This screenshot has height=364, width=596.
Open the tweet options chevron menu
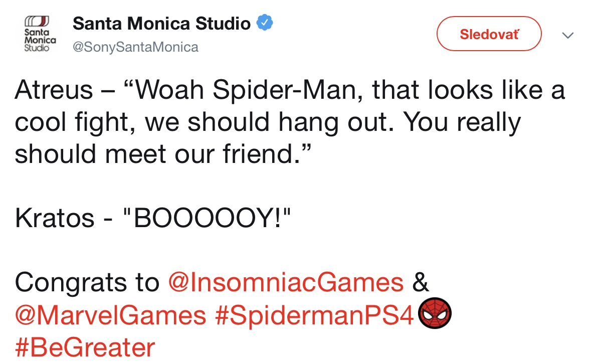click(567, 35)
